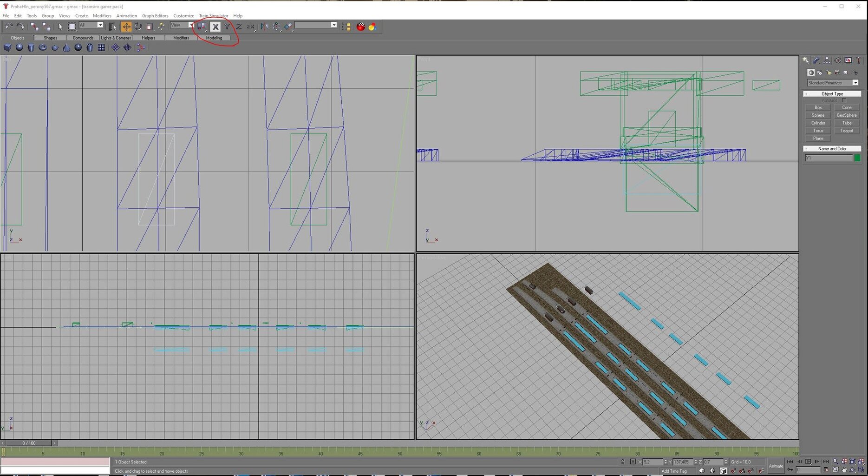This screenshot has height=476, width=868.
Task: Click the Mirror Selected Objects icon
Action: pyautogui.click(x=264, y=26)
